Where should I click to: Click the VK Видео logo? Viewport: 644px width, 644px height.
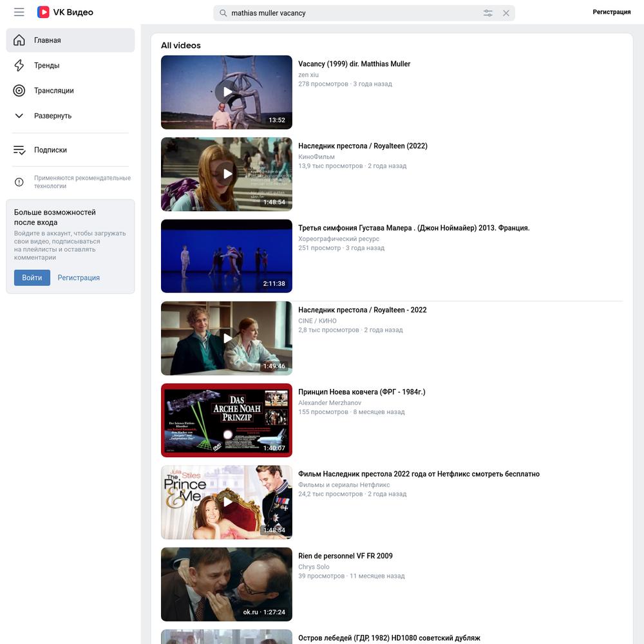[x=65, y=12]
